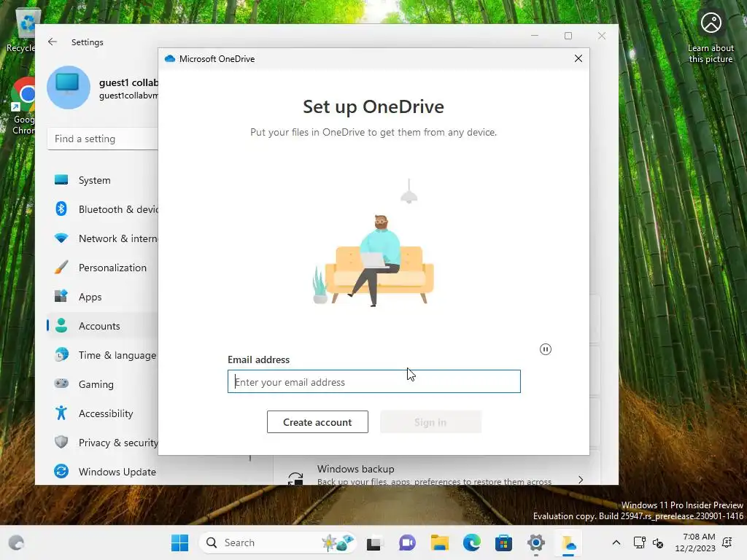This screenshot has width=747, height=560.
Task: Open the notification bell icon
Action: 727,542
